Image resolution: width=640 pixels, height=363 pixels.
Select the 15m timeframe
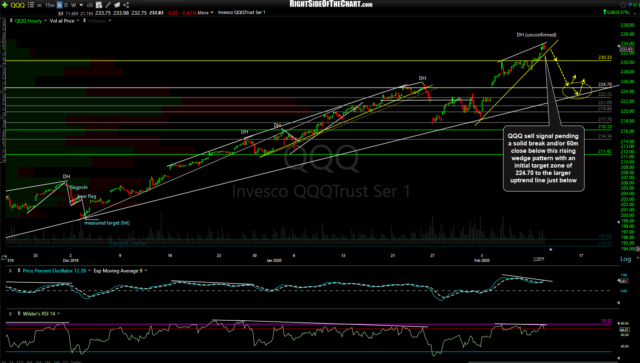point(49,5)
